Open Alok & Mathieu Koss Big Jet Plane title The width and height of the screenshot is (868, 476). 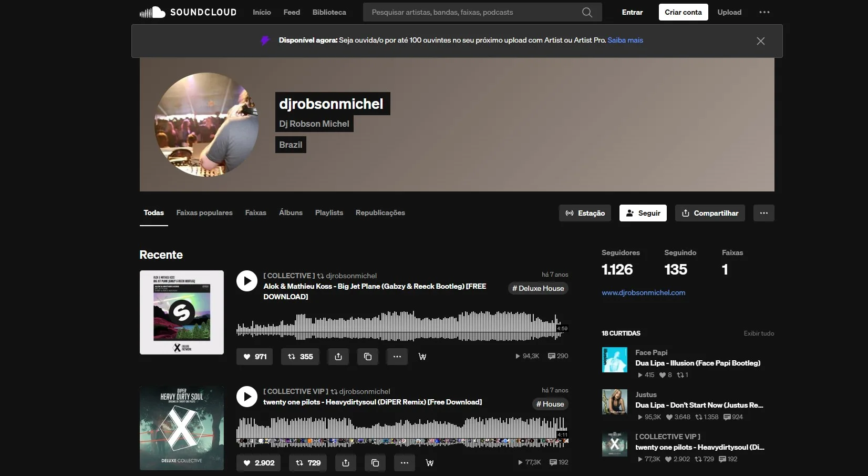click(375, 291)
